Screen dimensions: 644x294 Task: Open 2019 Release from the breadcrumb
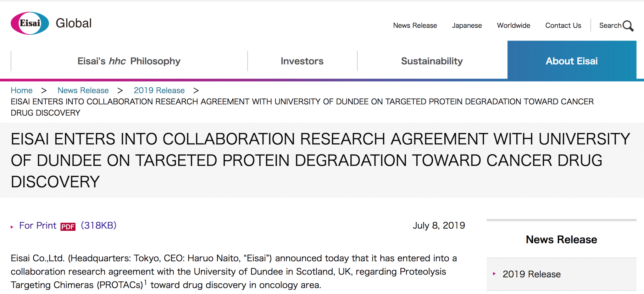[159, 90]
